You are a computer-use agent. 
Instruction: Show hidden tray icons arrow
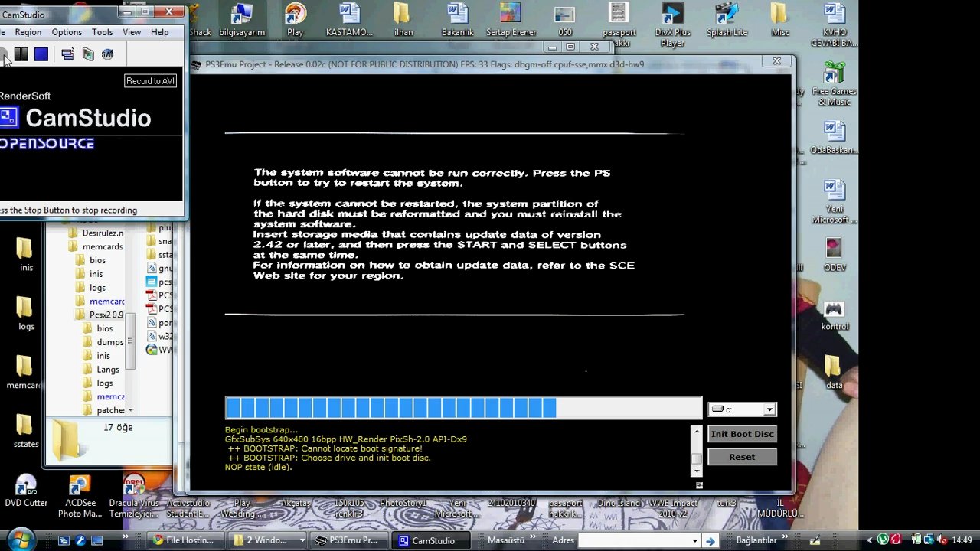click(868, 540)
